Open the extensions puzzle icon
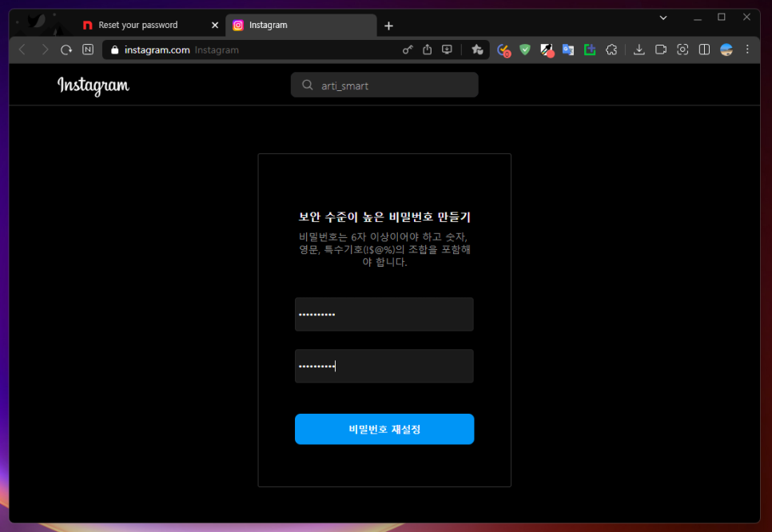 611,50
